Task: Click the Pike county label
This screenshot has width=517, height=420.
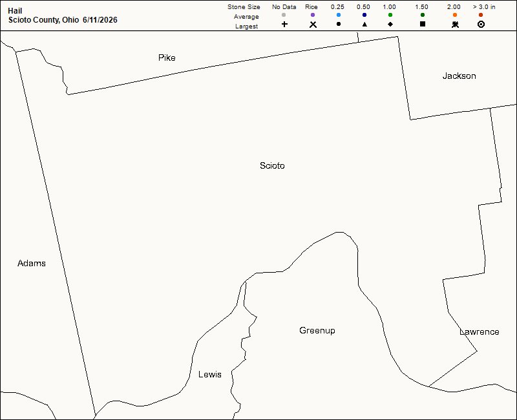Action: [167, 58]
